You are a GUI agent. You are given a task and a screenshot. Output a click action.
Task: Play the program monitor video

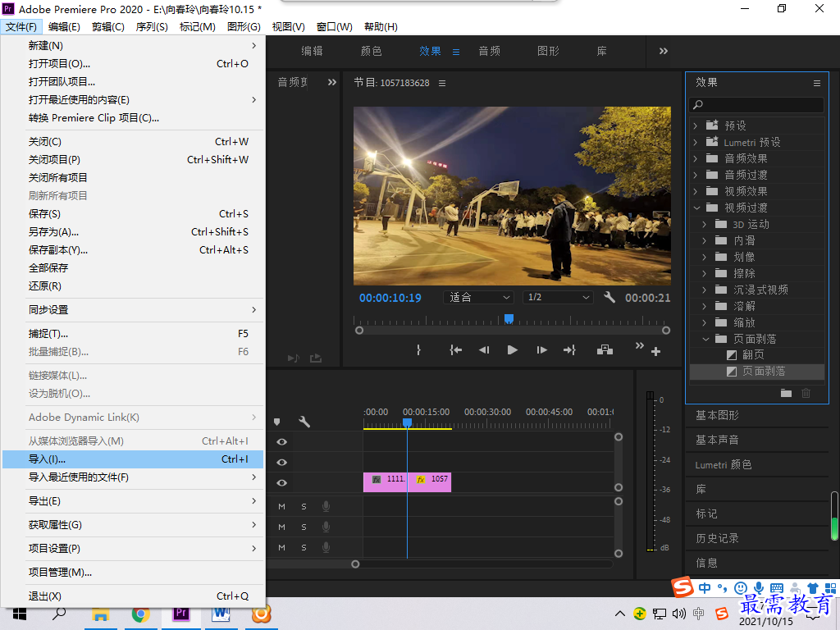tap(512, 349)
